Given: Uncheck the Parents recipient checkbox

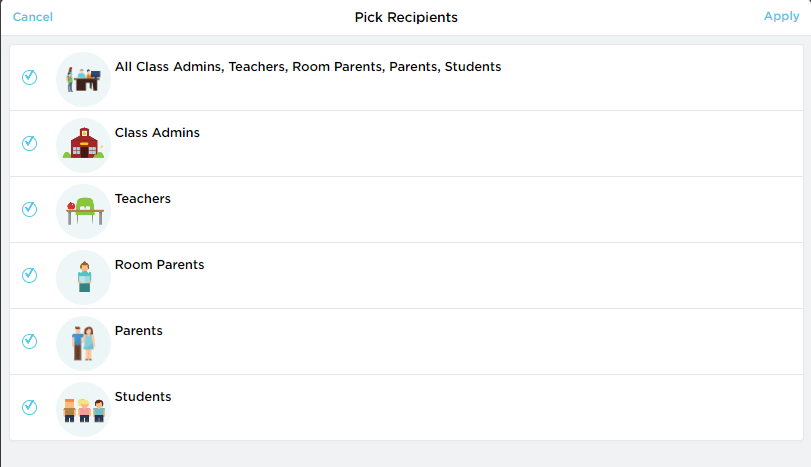Looking at the screenshot, I should point(29,341).
